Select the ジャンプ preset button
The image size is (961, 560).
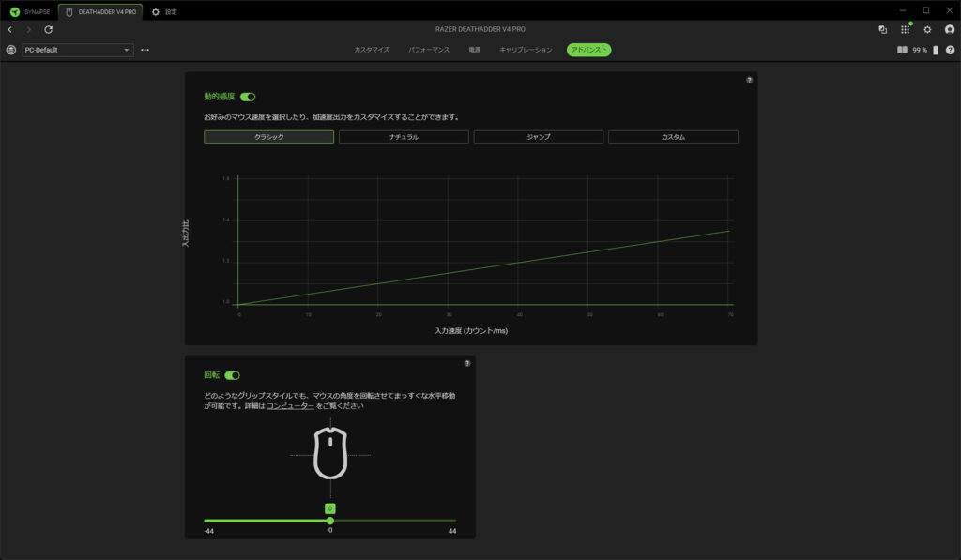point(538,137)
